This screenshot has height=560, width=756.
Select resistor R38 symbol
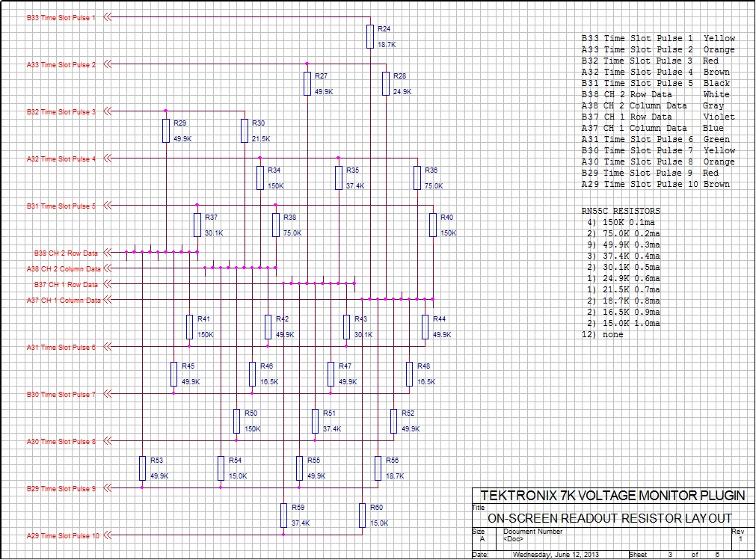point(276,225)
